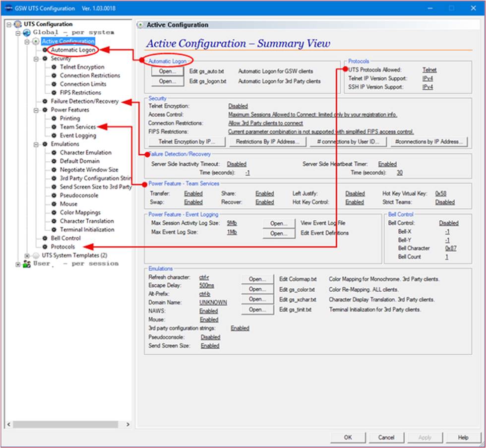Click the gear icon beside Negotiate Window Size
The height and width of the screenshot is (448, 486).
(54, 170)
